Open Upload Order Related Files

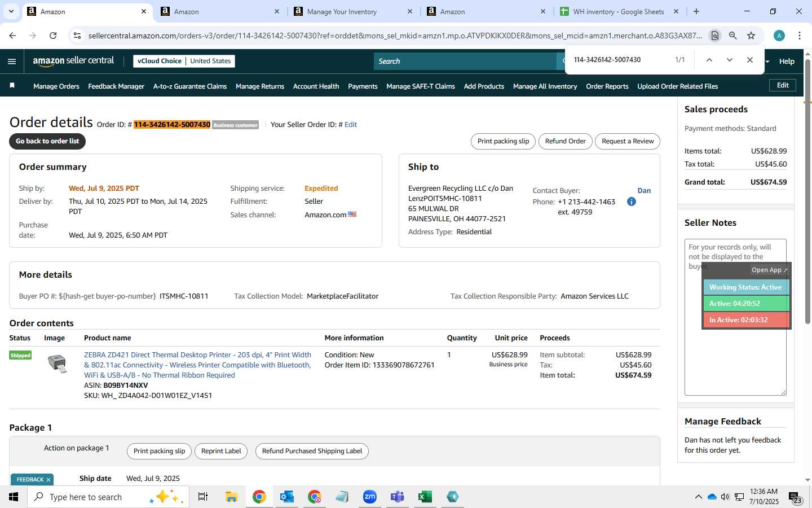[x=677, y=86]
